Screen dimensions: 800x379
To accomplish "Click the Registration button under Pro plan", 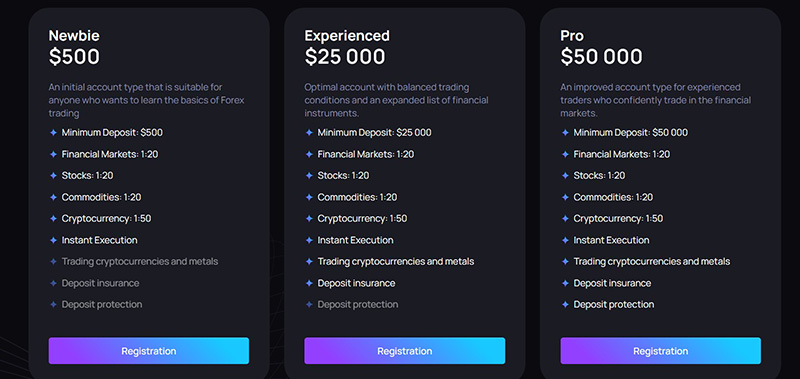I will (660, 350).
